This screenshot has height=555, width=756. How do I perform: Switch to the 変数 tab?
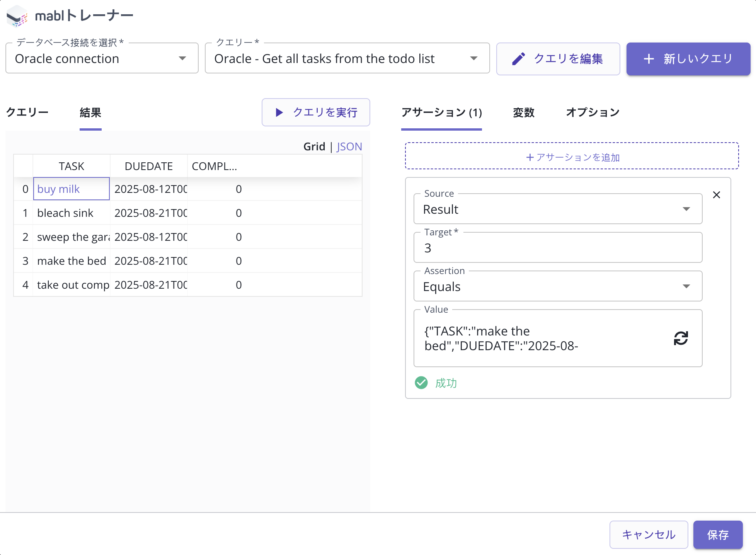point(523,112)
